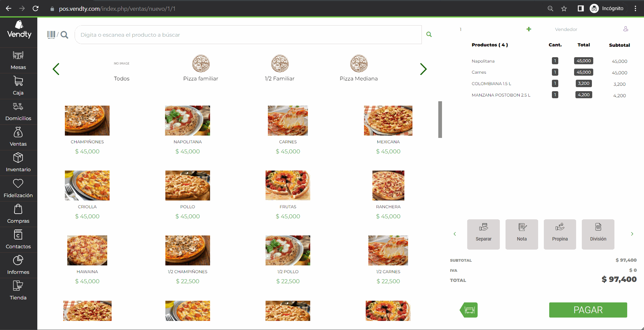
Task: Open Fidelización loyalty section
Action: (x=18, y=189)
